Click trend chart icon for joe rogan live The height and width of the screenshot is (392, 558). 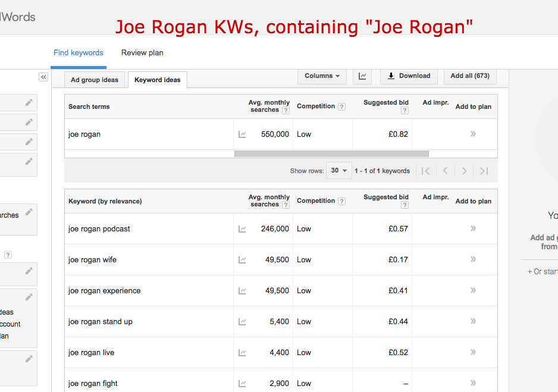tap(242, 353)
